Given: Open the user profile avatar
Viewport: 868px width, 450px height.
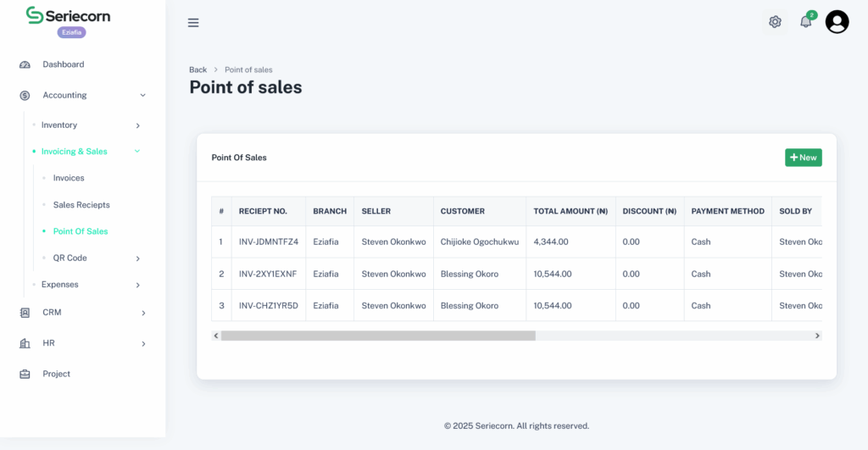Looking at the screenshot, I should coord(837,21).
